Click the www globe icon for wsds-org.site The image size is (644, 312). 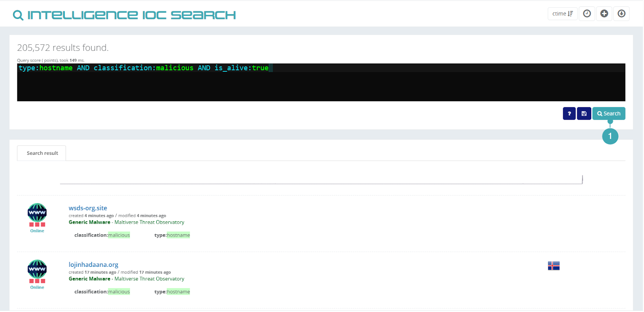tap(37, 212)
